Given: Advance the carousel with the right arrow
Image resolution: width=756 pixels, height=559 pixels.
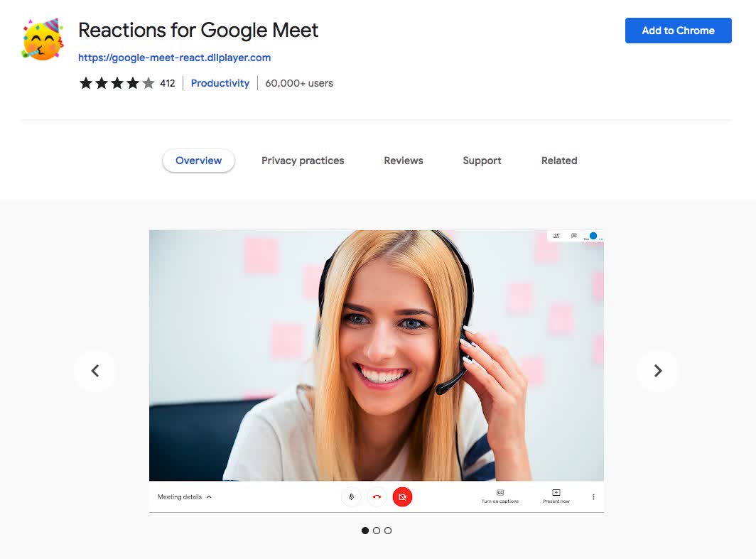Looking at the screenshot, I should pyautogui.click(x=657, y=370).
